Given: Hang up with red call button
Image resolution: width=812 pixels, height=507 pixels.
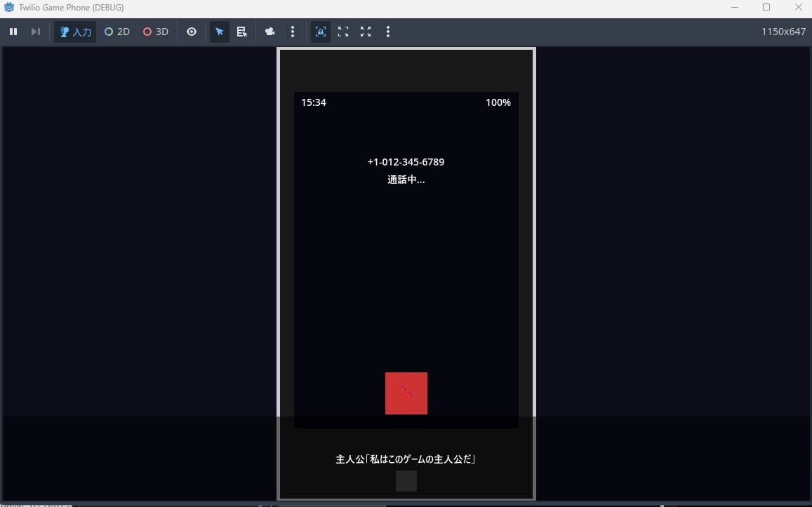Looking at the screenshot, I should (406, 393).
